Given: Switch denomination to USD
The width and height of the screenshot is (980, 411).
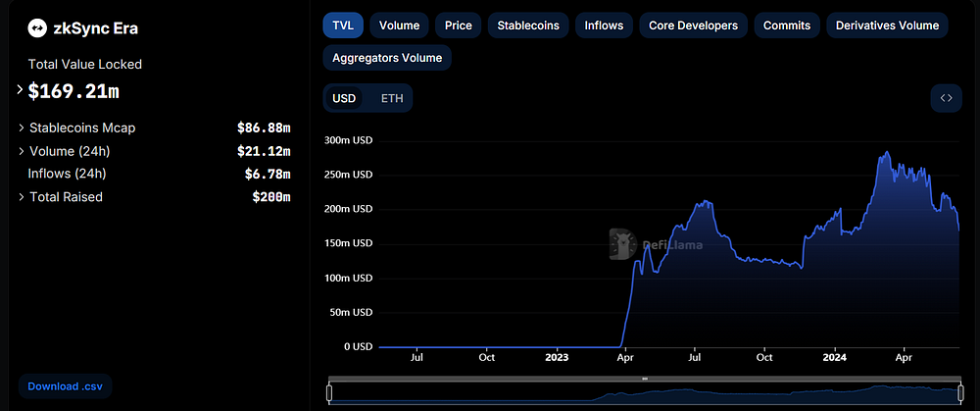Looking at the screenshot, I should pos(344,98).
